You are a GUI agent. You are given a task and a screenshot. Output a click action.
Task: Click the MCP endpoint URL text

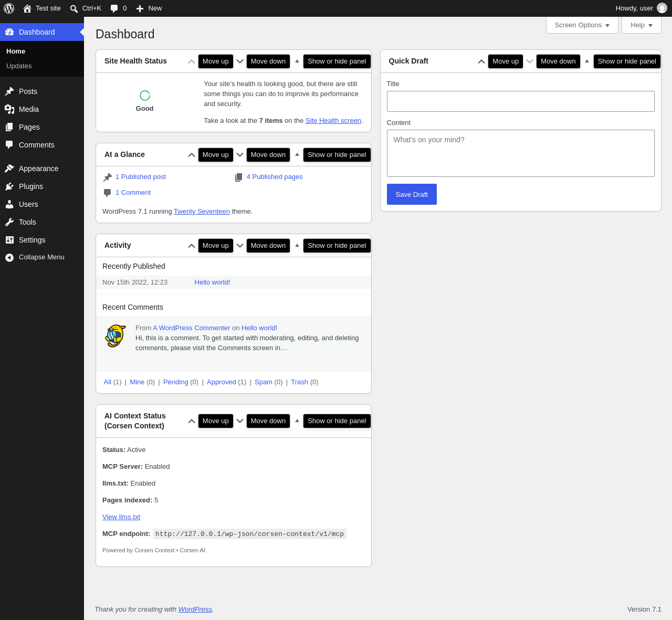click(249, 534)
